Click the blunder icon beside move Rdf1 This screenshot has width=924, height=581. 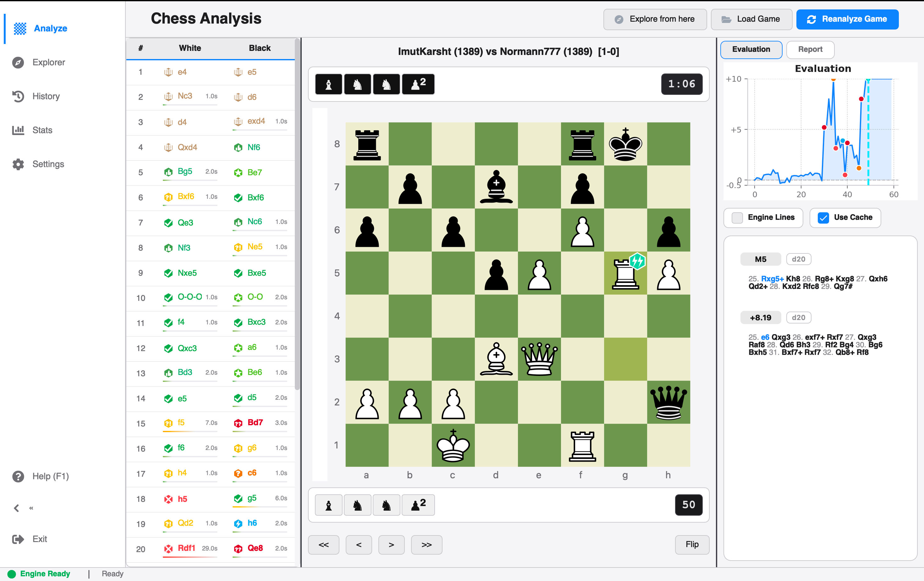pyautogui.click(x=168, y=549)
